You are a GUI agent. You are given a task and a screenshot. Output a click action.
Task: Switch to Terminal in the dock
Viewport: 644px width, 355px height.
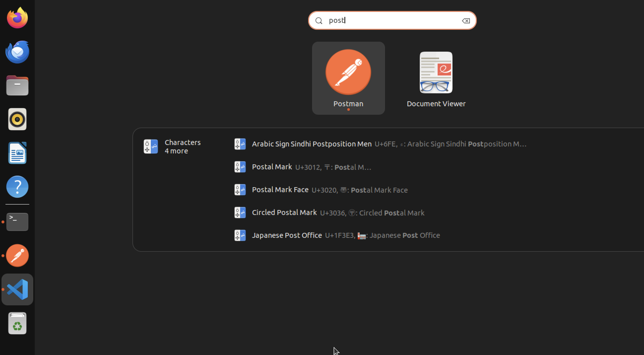[x=17, y=222]
